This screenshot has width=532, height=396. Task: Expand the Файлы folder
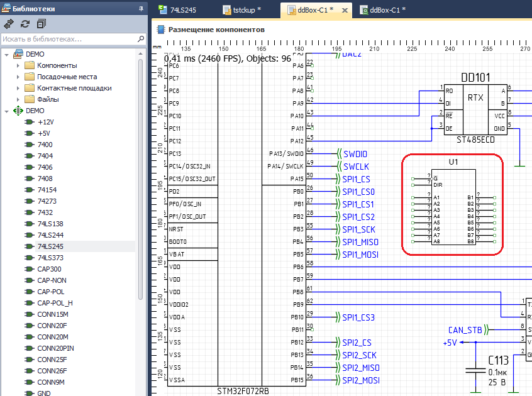(x=18, y=100)
